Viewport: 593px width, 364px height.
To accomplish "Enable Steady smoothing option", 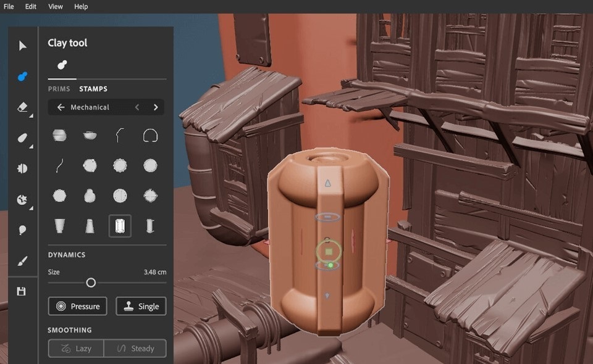I will [135, 349].
